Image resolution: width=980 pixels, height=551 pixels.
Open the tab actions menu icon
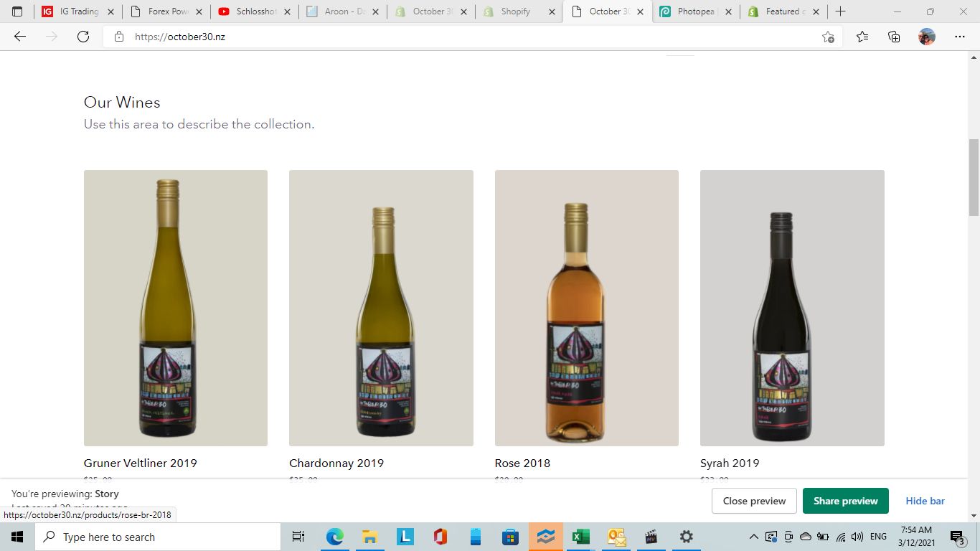click(x=17, y=11)
